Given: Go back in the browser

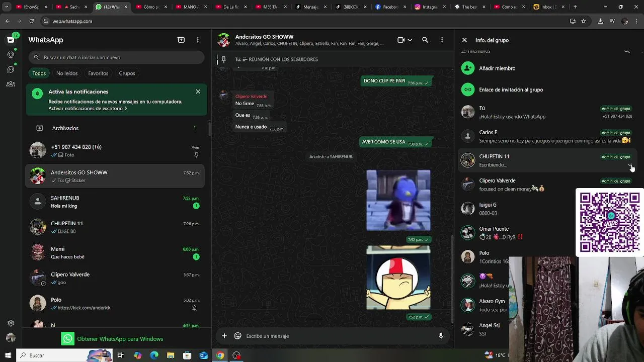Looking at the screenshot, I should (7, 21).
